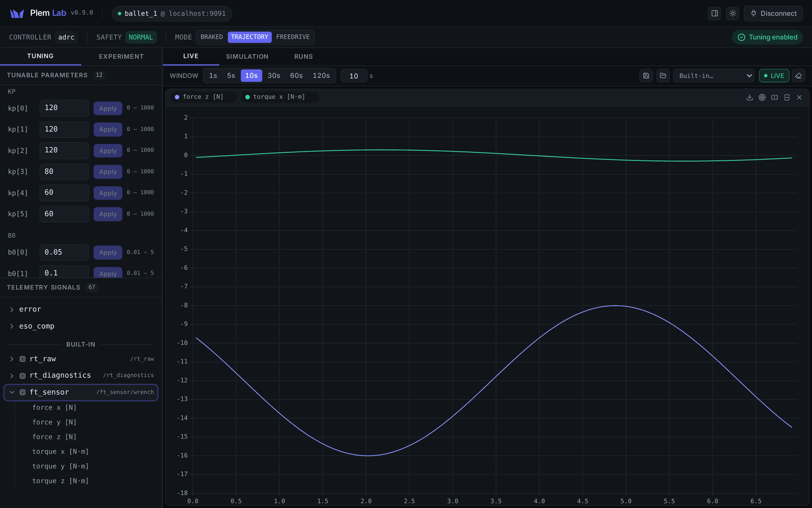Expand the error signal group
This screenshot has height=508, width=812.
[12, 310]
